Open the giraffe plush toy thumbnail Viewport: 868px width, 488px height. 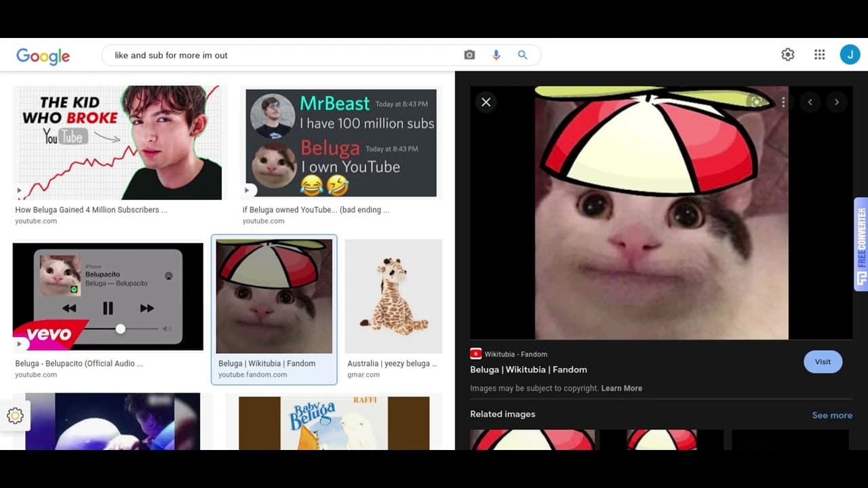[x=393, y=296]
